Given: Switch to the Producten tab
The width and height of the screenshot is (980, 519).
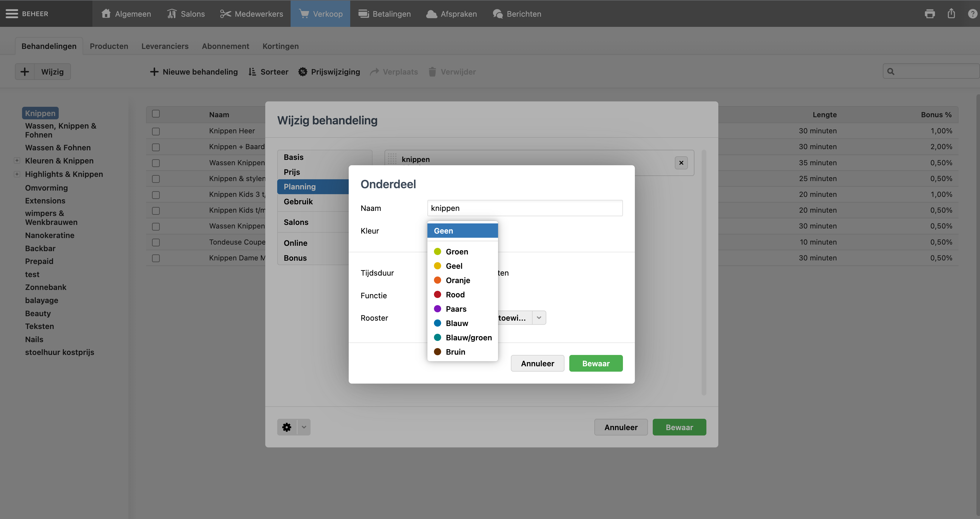Looking at the screenshot, I should [x=109, y=46].
